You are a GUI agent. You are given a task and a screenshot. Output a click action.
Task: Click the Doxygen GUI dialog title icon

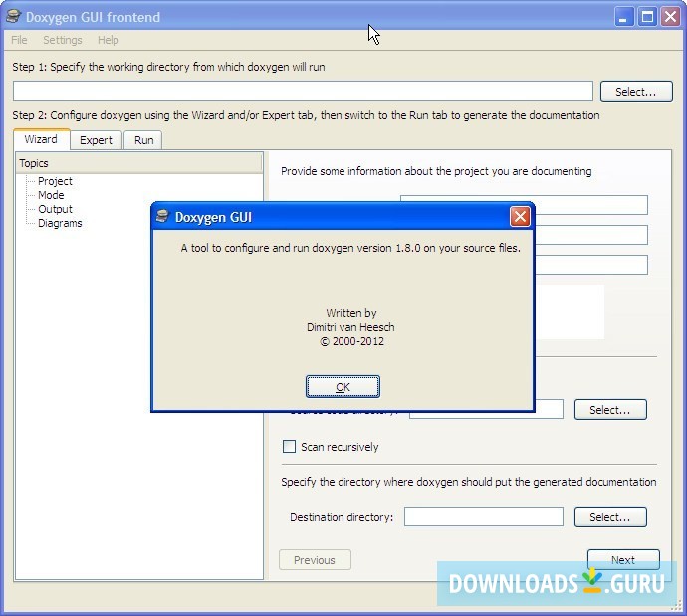[162, 216]
